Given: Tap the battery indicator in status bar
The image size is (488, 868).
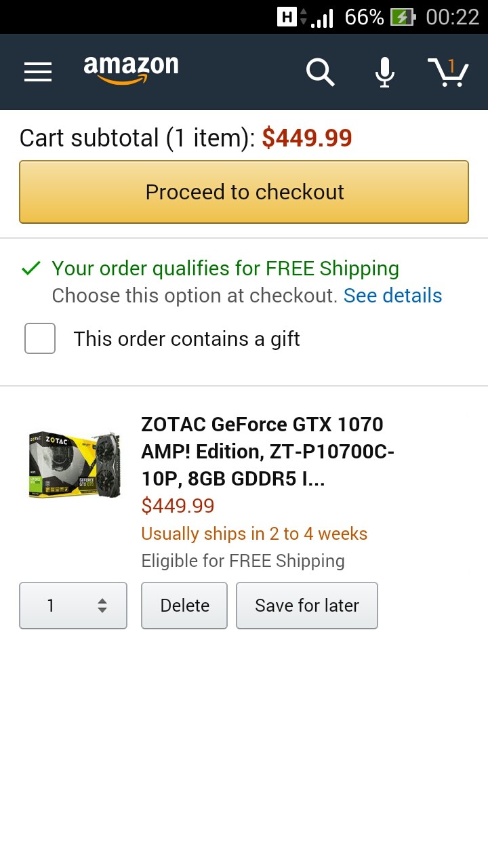Looking at the screenshot, I should click(x=403, y=17).
